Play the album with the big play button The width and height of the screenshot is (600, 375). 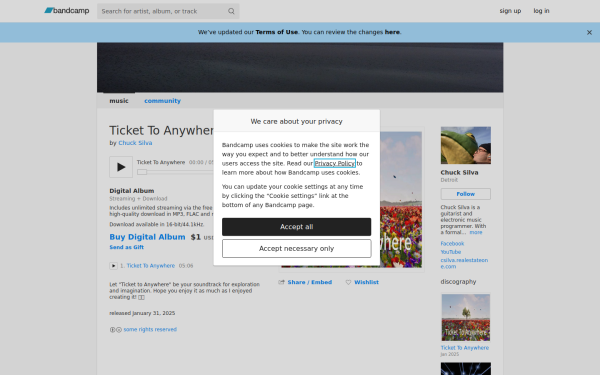point(121,167)
